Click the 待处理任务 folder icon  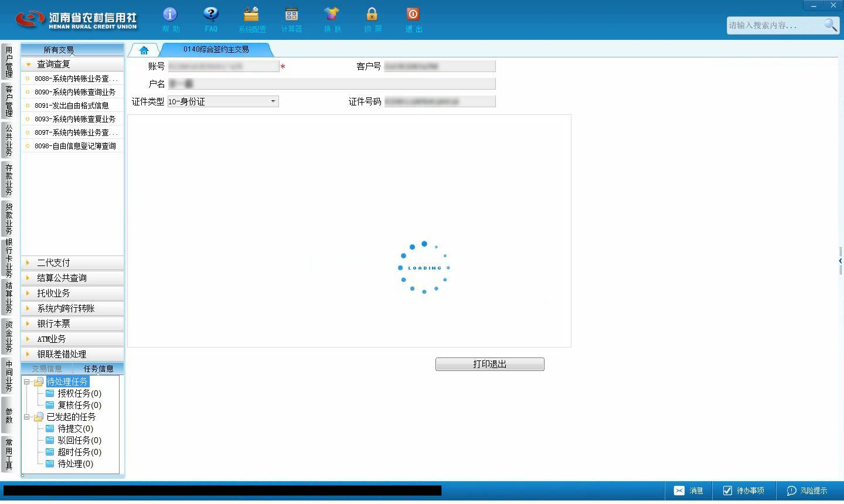39,382
